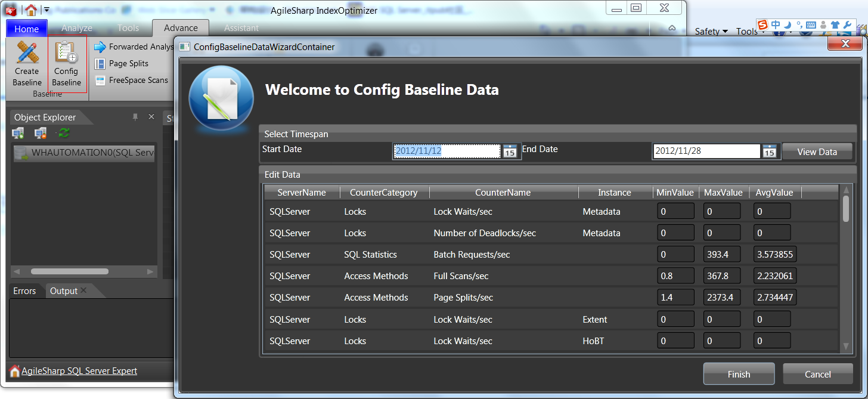Click the connect server icon in Object Explorer
Screen dimensions: 868x399
click(x=18, y=132)
